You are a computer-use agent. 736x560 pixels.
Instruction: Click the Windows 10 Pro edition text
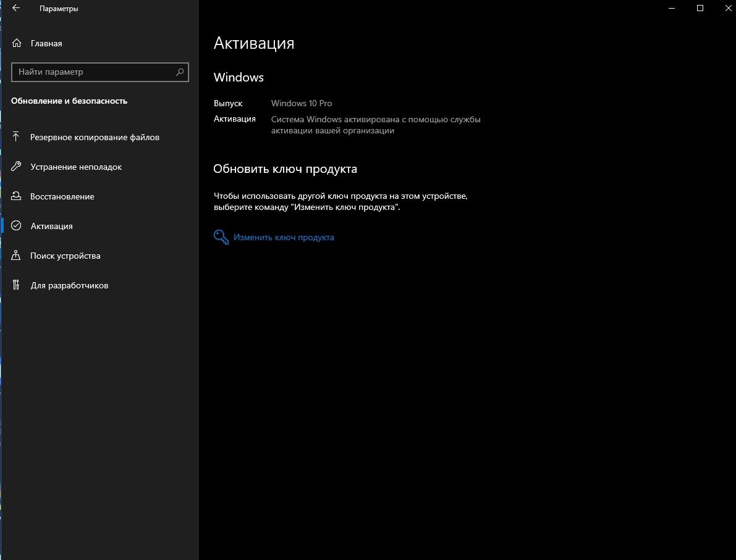pyautogui.click(x=302, y=103)
